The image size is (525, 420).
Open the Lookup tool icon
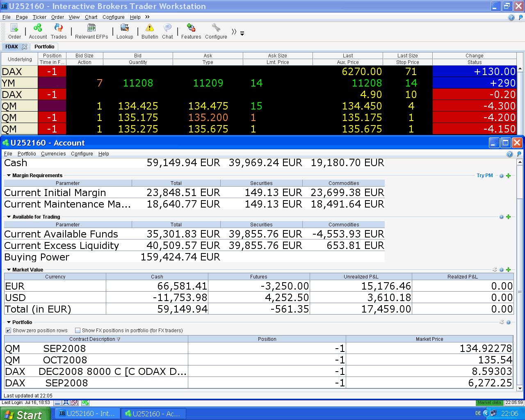point(125,28)
